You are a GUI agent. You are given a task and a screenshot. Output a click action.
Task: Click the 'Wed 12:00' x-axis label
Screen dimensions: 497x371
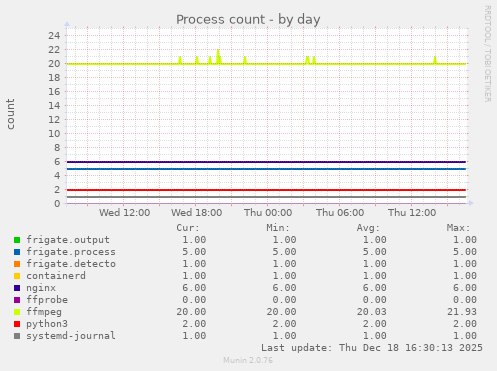[x=124, y=213]
